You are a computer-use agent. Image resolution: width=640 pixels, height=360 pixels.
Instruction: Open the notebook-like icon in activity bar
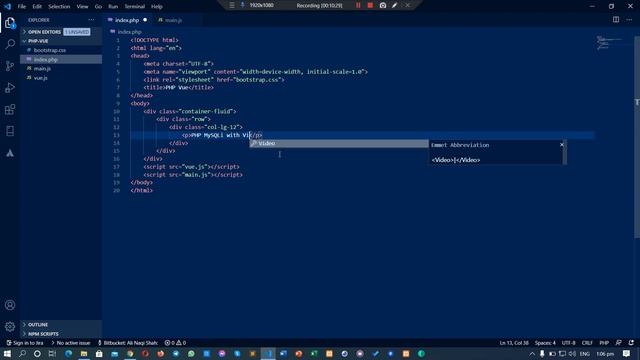point(10,131)
